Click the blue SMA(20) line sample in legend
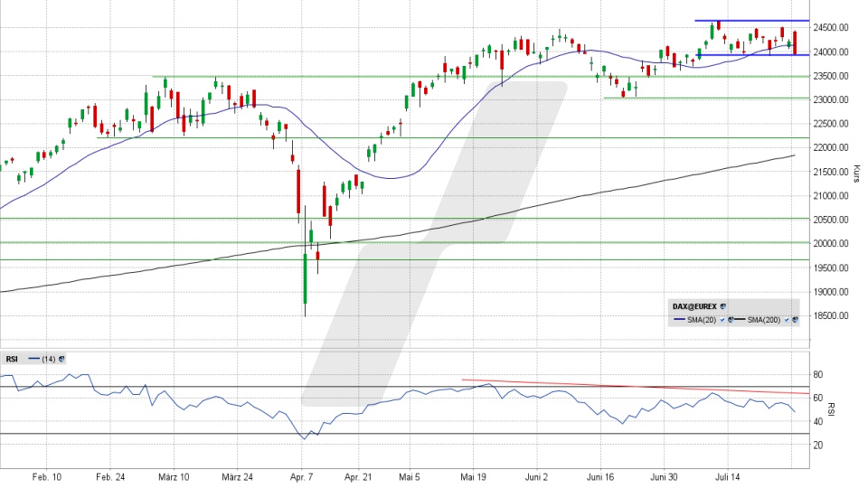 (679, 320)
